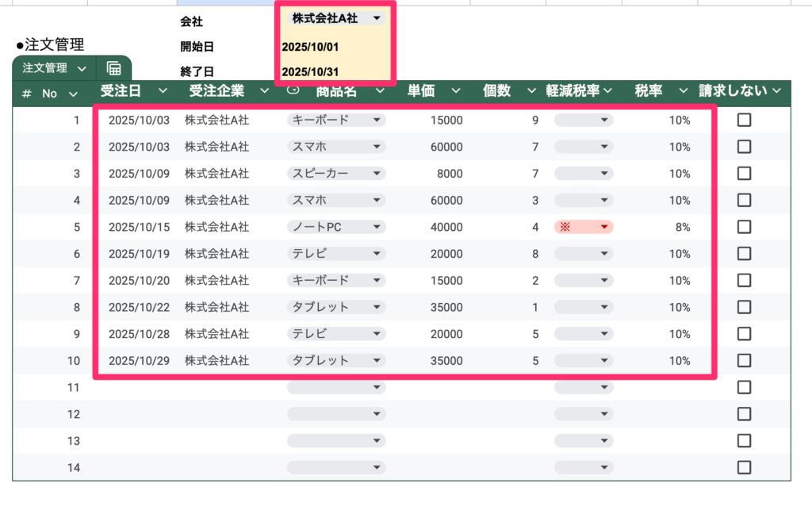Open the ノートPC product dropdown in row 5
812x514 pixels.
coord(335,227)
